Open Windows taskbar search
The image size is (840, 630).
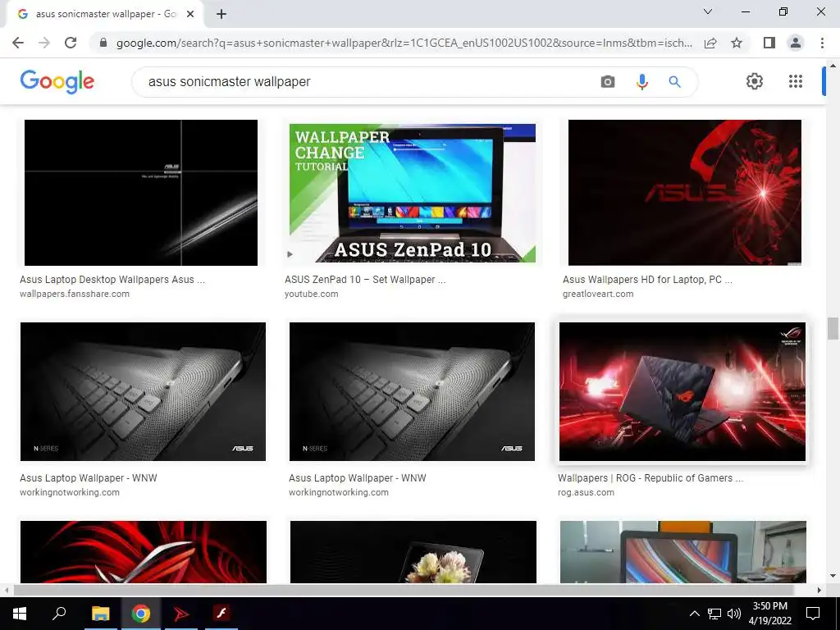coord(59,614)
